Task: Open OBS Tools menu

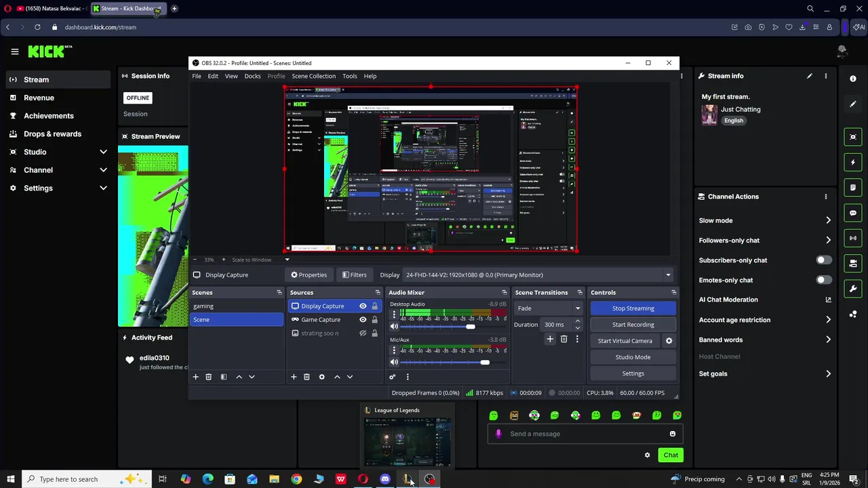Action: 349,76
